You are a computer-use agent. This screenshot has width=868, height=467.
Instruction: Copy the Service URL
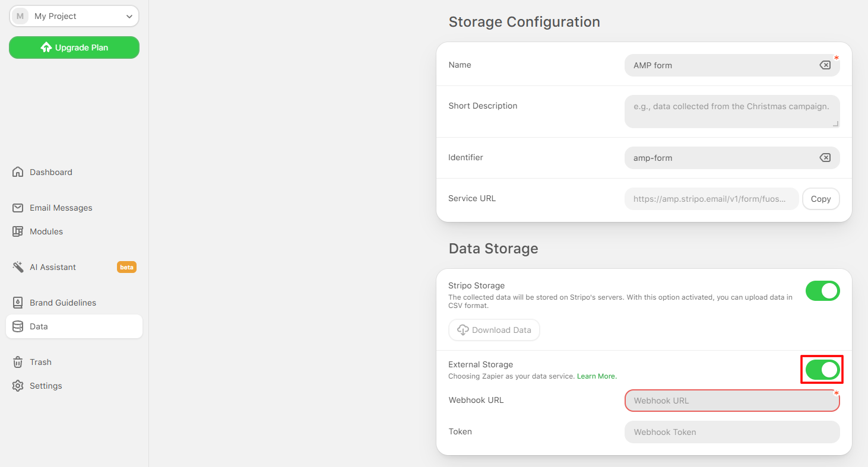pyautogui.click(x=821, y=199)
